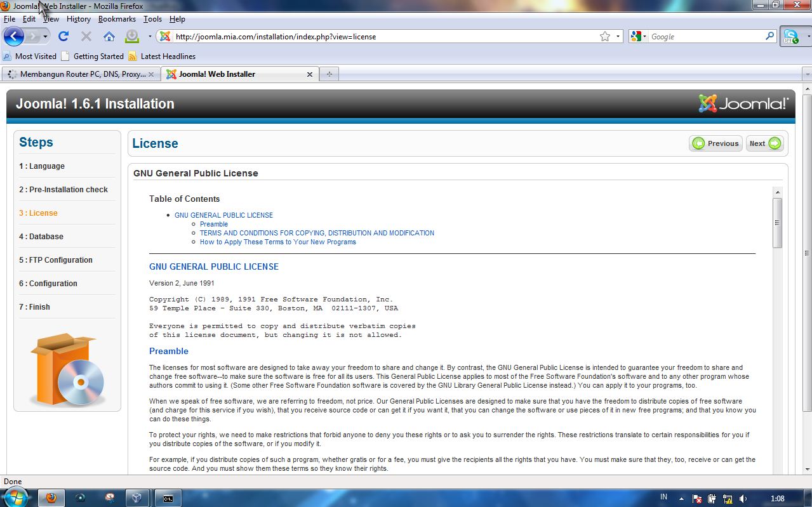Expand the back/forward history dropdown

[x=45, y=37]
